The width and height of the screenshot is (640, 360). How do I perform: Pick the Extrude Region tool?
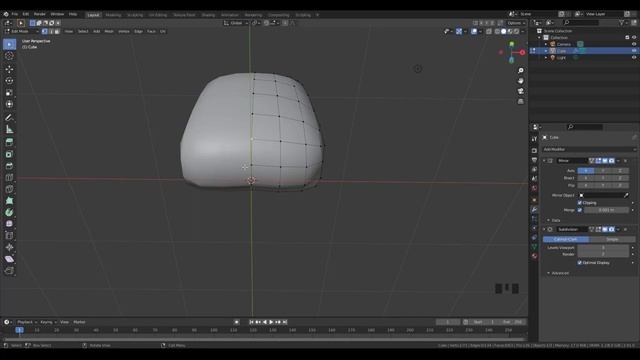click(9, 142)
